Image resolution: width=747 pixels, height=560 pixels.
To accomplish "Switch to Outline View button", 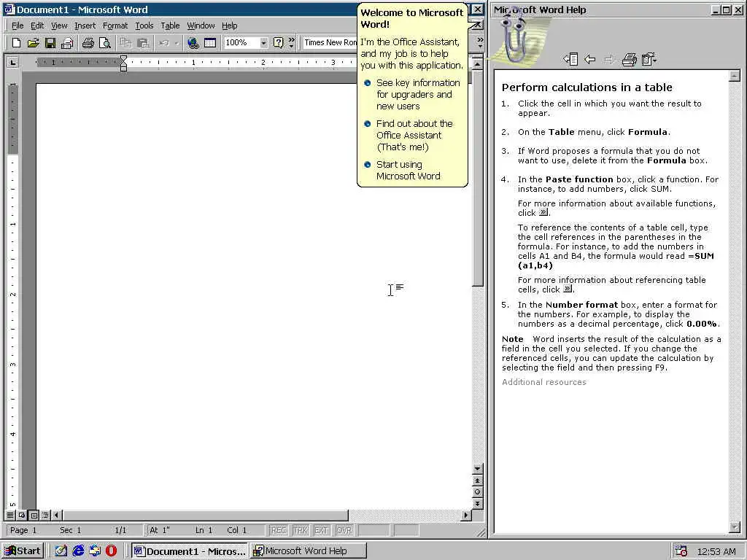I will pos(45,515).
